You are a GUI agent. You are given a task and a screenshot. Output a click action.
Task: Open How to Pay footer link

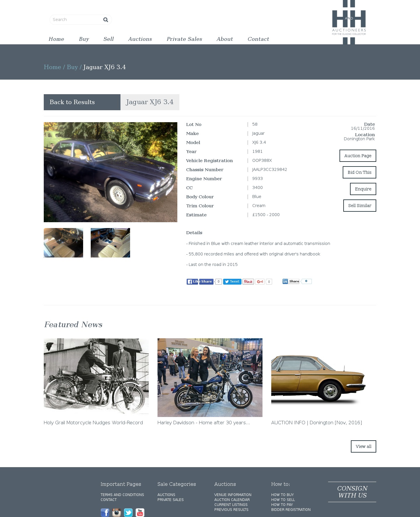(x=282, y=505)
